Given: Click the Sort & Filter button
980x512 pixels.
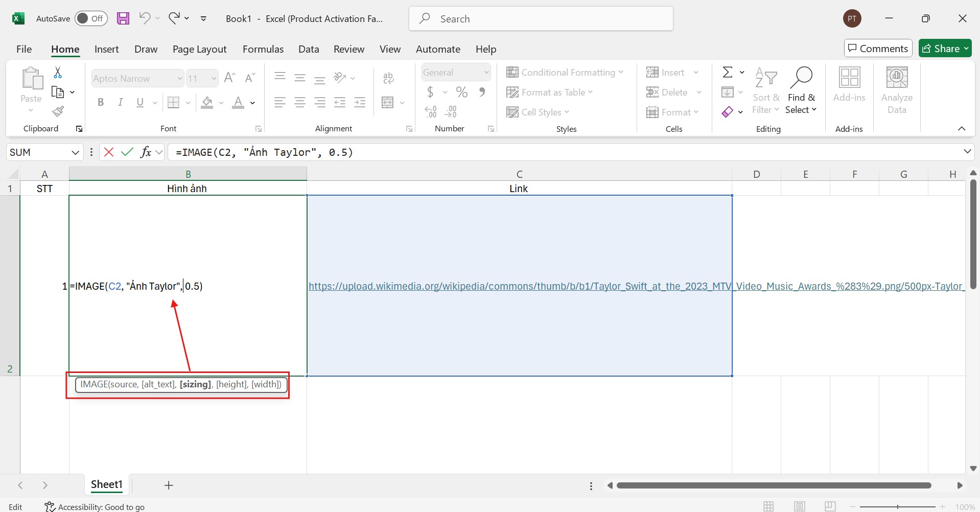Looking at the screenshot, I should tap(766, 90).
